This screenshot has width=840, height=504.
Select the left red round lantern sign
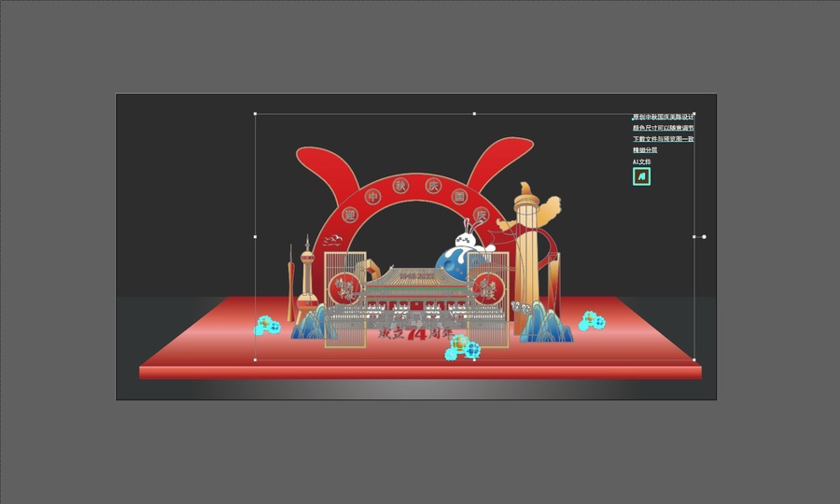343,288
